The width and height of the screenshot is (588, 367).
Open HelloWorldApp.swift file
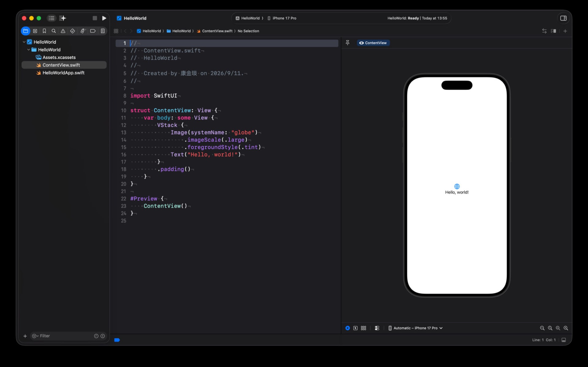63,73
